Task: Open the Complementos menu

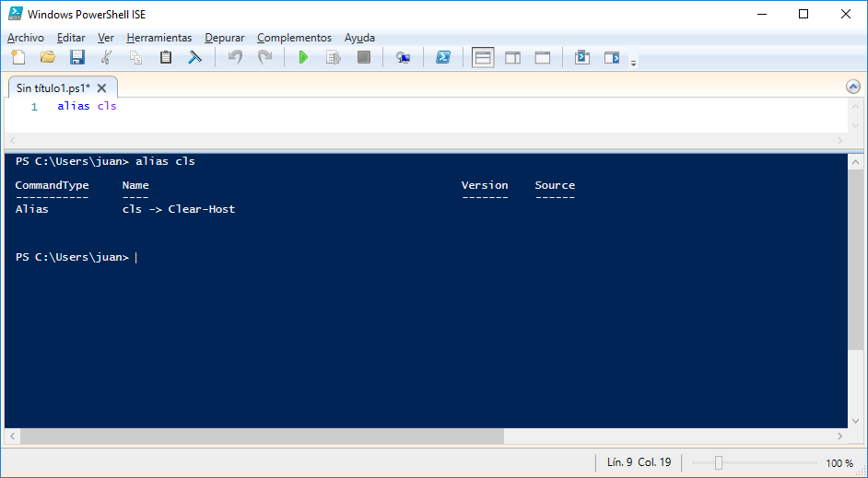Action: click(x=294, y=38)
